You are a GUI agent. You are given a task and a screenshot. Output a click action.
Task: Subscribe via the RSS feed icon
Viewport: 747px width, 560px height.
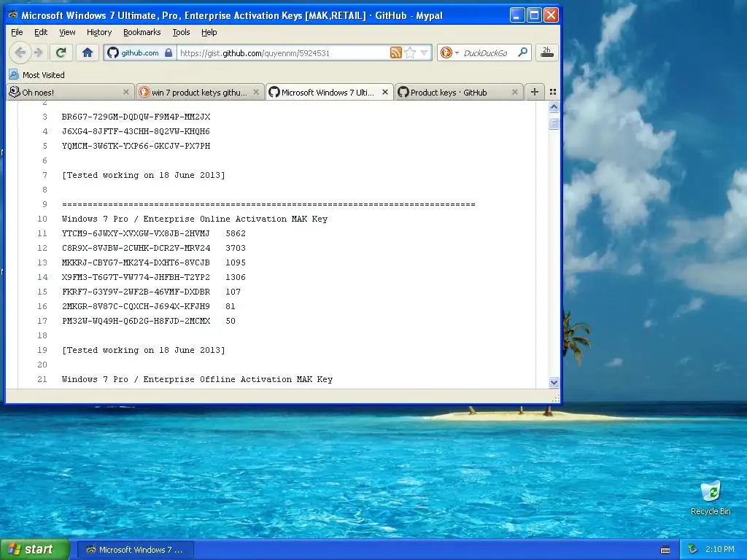[395, 52]
